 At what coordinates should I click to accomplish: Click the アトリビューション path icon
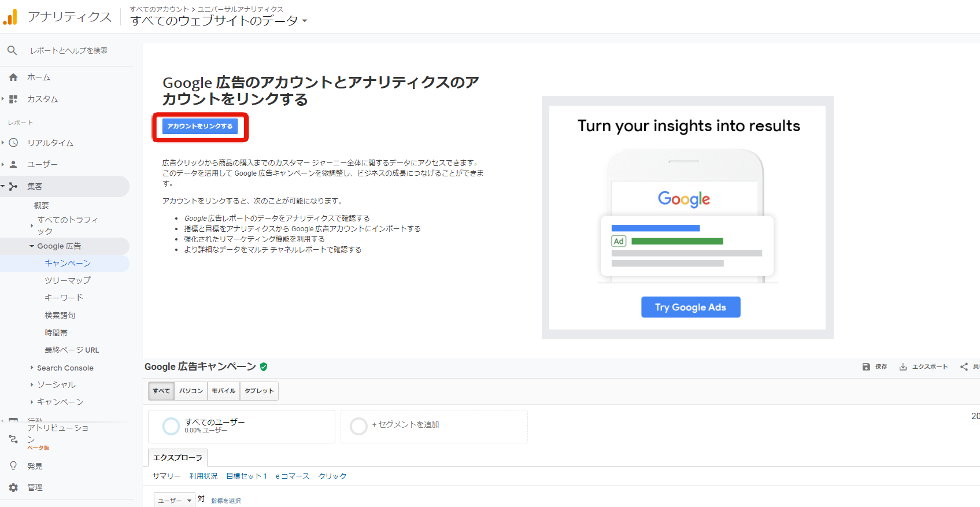[x=13, y=439]
